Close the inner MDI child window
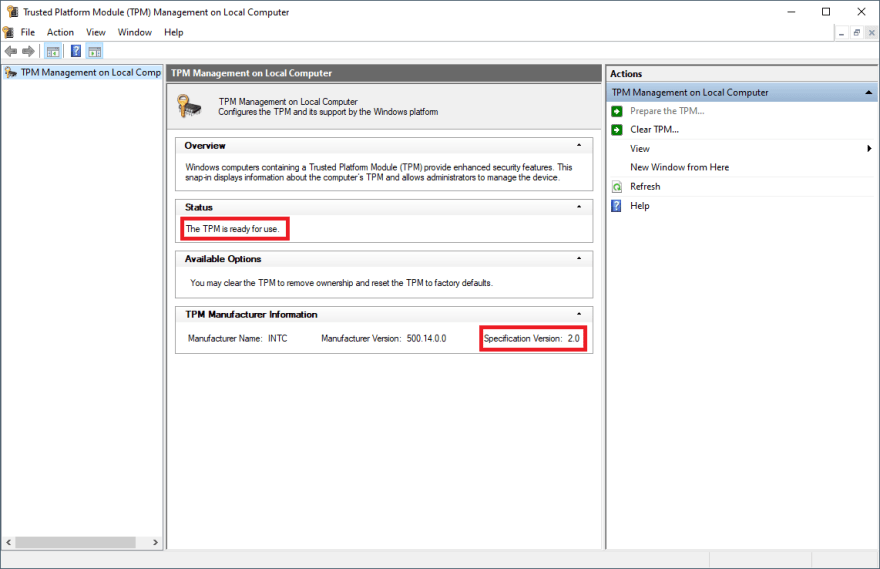The image size is (880, 569). point(872,33)
